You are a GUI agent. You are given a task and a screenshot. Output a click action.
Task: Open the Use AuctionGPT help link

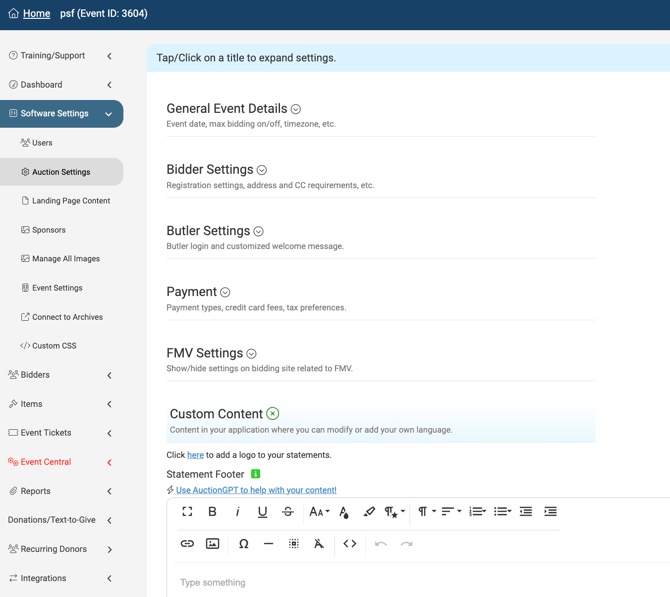click(x=256, y=490)
